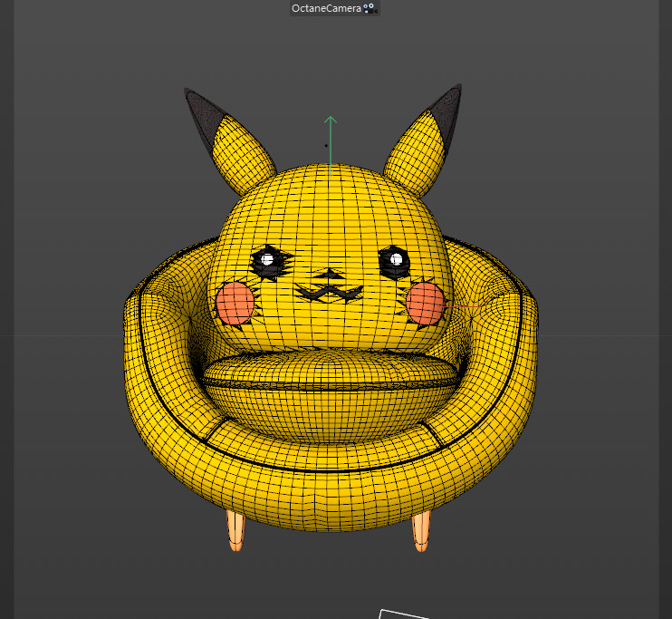The image size is (672, 619).
Task: Pick the right red cheek circle
Action: point(426,303)
